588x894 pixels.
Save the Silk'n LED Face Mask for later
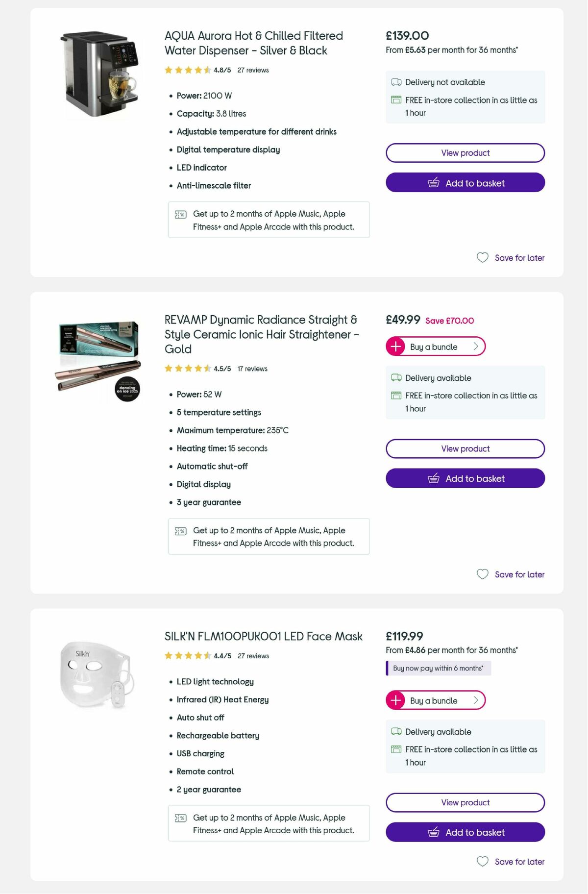click(510, 861)
